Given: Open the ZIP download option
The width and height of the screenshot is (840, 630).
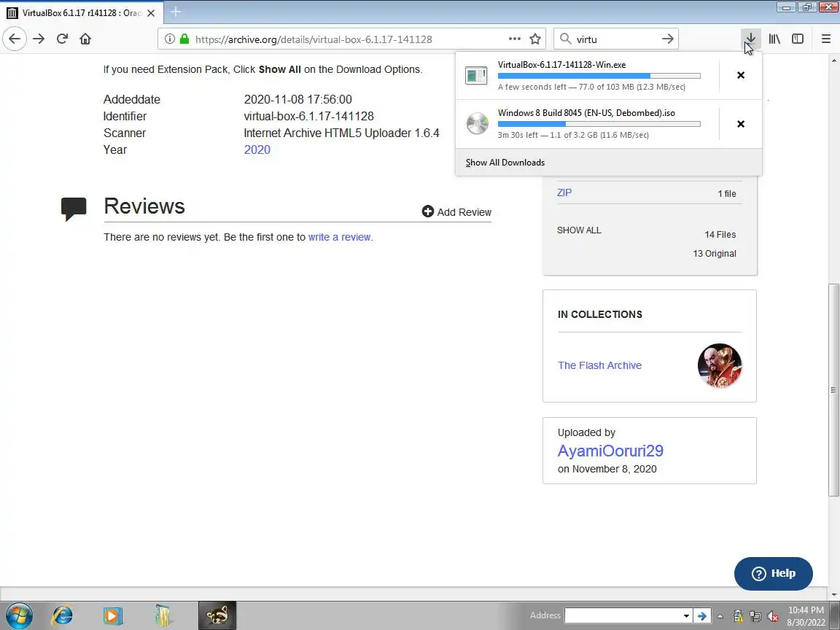Looking at the screenshot, I should [x=564, y=192].
